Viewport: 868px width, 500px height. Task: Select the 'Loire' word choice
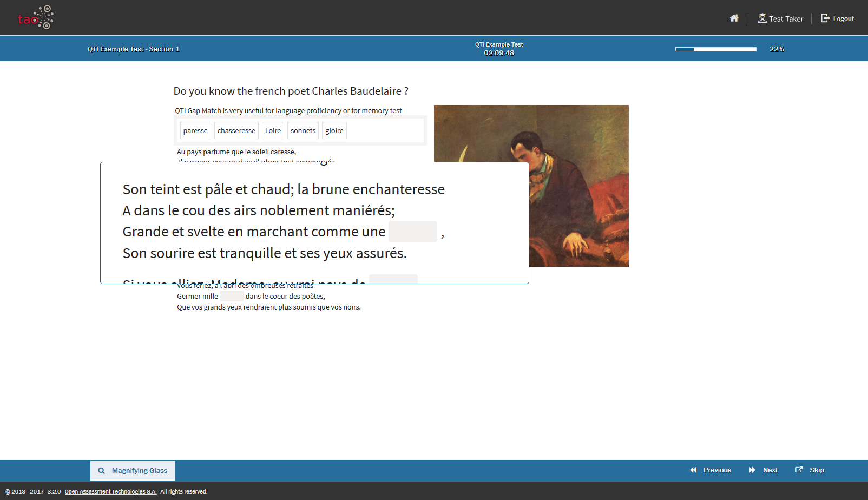273,130
